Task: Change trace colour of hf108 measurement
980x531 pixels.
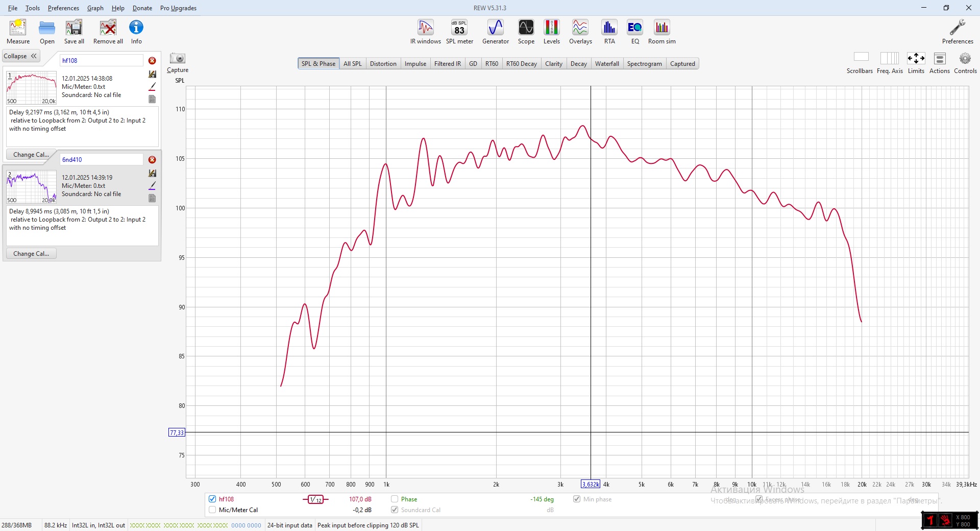Action: 152,87
